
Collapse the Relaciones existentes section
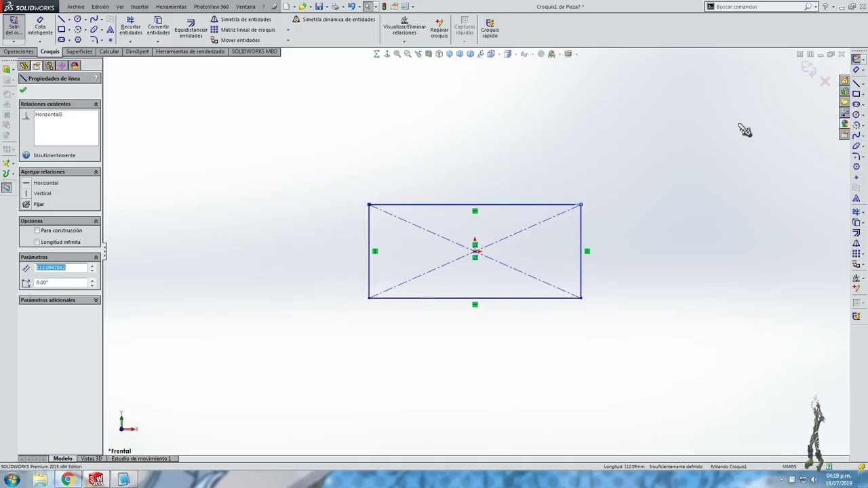pos(96,104)
